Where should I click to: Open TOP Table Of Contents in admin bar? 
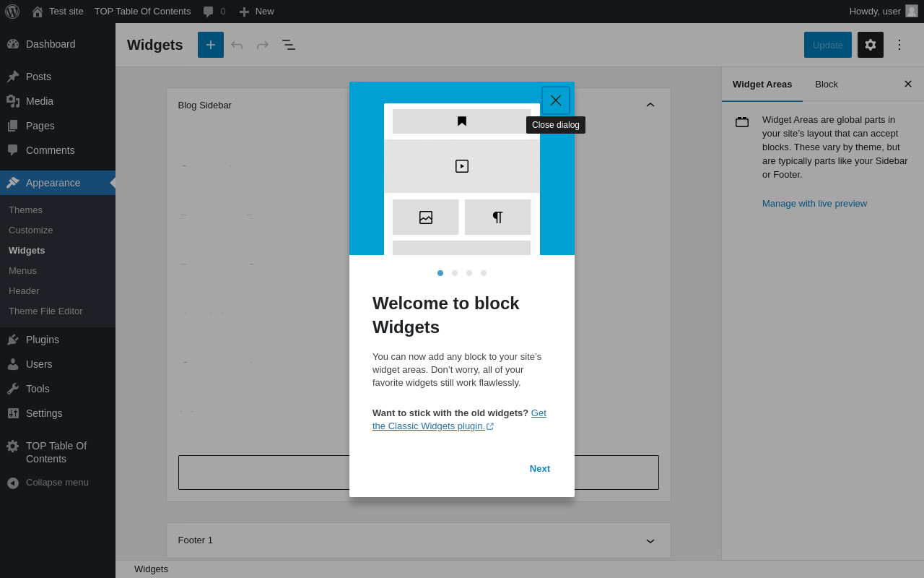(x=142, y=12)
